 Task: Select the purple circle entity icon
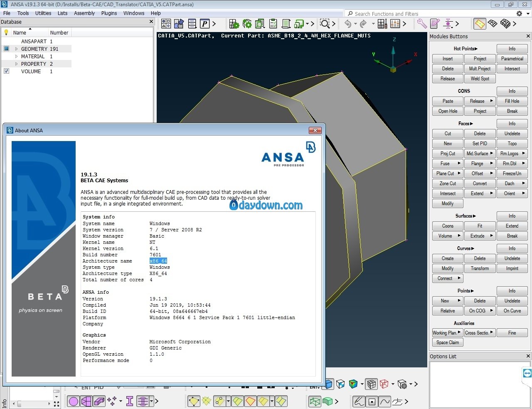74,401
